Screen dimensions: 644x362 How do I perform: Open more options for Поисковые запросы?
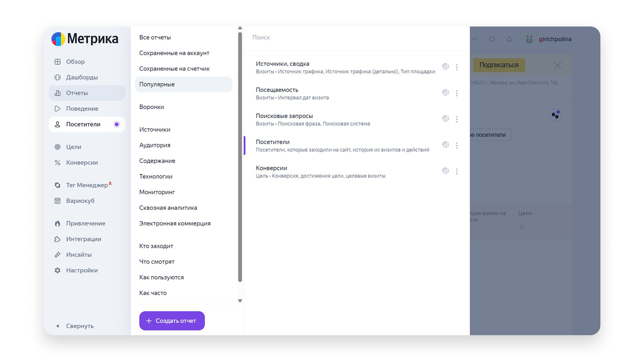[x=457, y=119]
